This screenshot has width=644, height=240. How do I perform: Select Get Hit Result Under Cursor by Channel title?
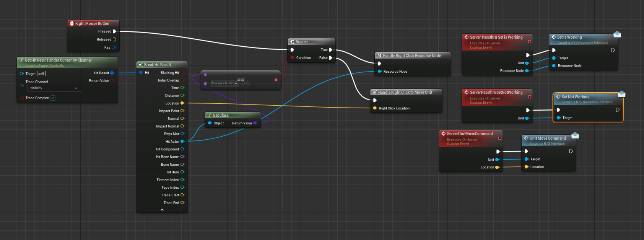click(58, 60)
